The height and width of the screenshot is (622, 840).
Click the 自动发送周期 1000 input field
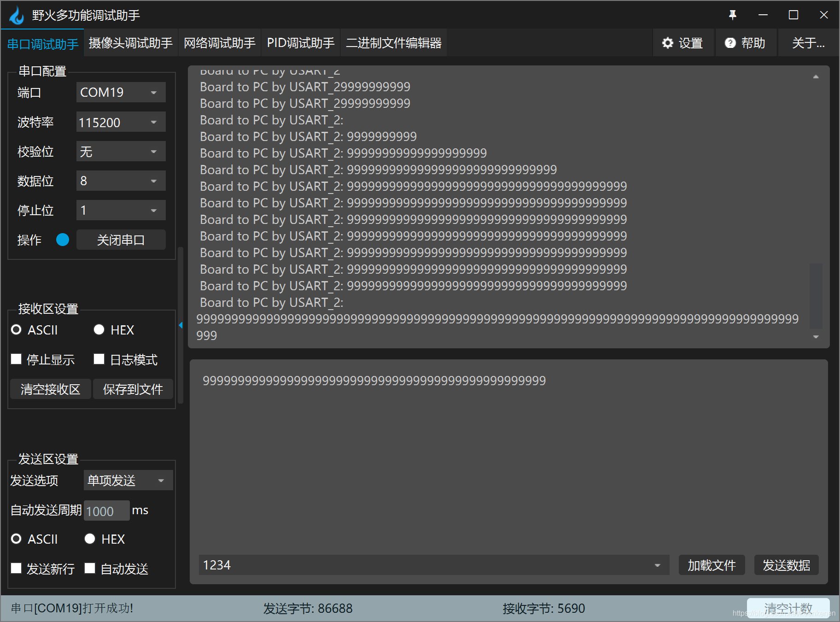coord(106,511)
